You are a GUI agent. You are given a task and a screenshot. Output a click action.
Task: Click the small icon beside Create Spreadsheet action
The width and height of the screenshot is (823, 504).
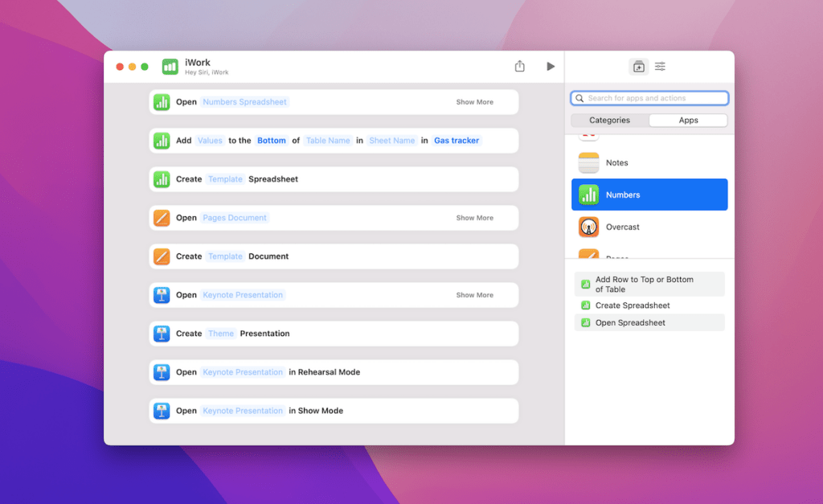pos(585,305)
